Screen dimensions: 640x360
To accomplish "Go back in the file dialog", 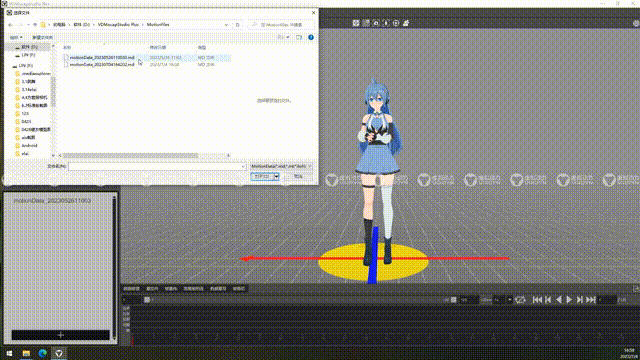I will coord(11,25).
